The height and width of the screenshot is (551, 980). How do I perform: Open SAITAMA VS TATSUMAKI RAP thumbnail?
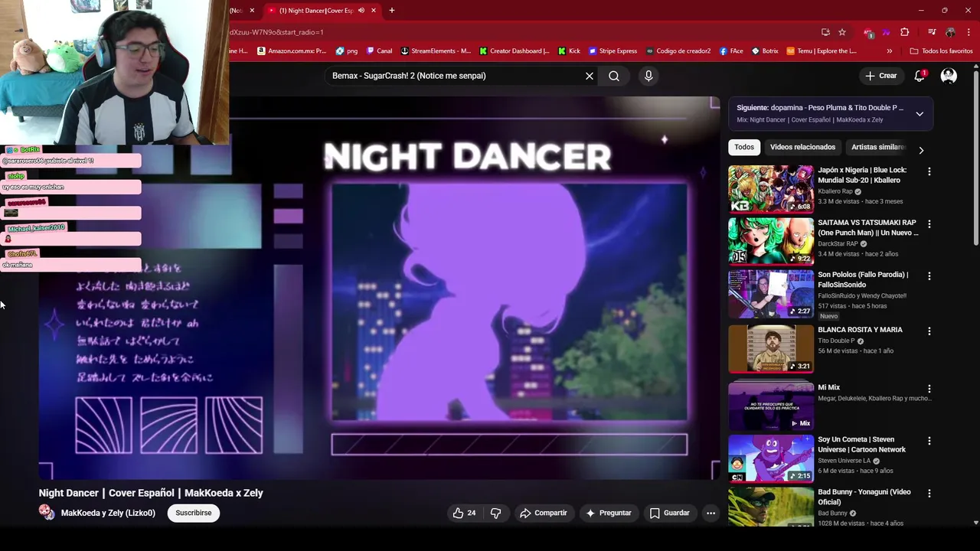771,241
